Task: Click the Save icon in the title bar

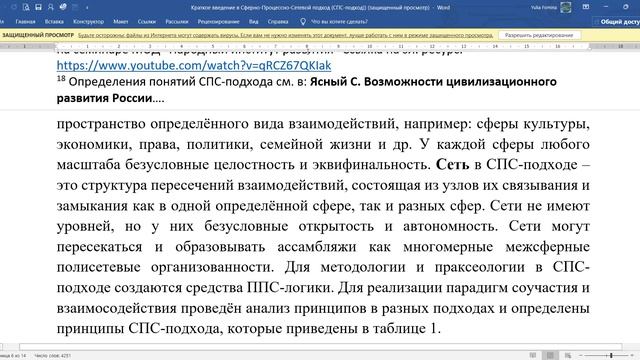Action: pos(38,7)
